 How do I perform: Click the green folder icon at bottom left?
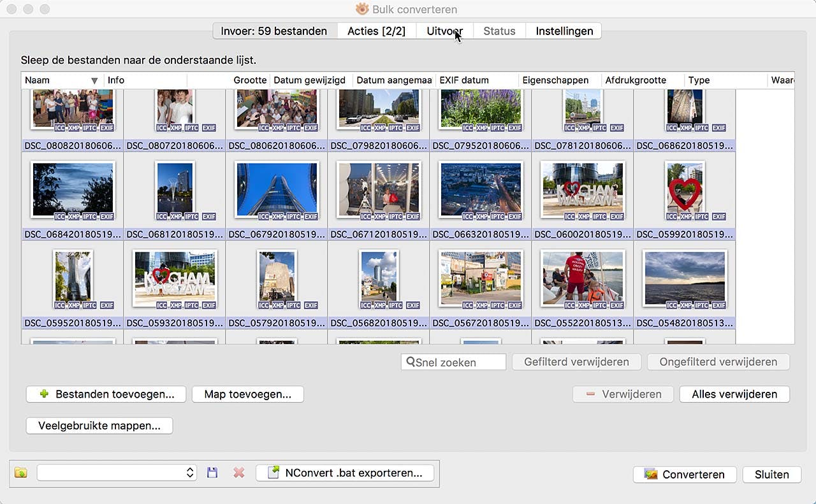(21, 473)
